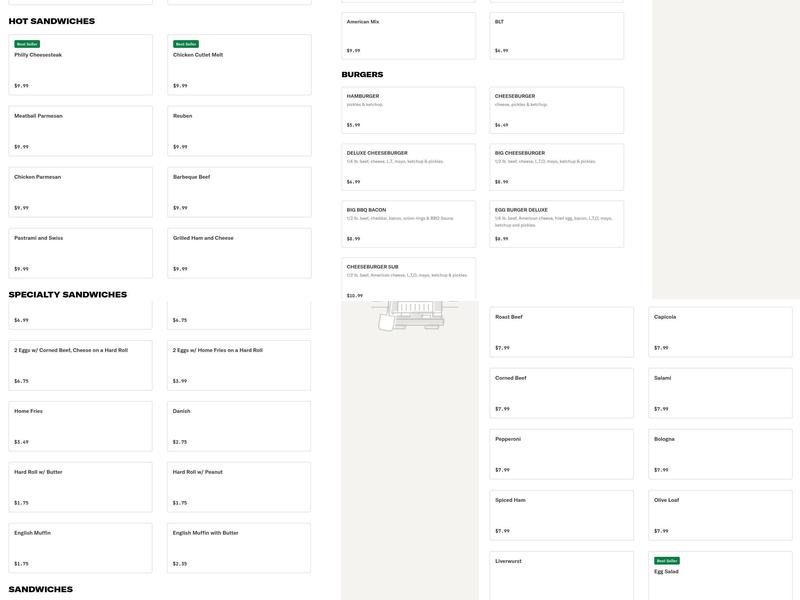Viewport: 800px width, 600px height.
Task: Select the Egg Burger Deluxe card
Action: 556,224
